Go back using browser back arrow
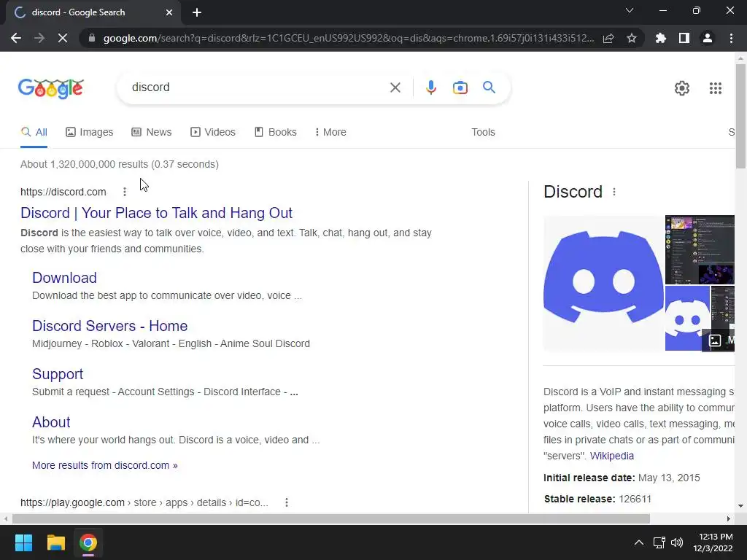Screen dimensions: 747x560 click(16, 38)
